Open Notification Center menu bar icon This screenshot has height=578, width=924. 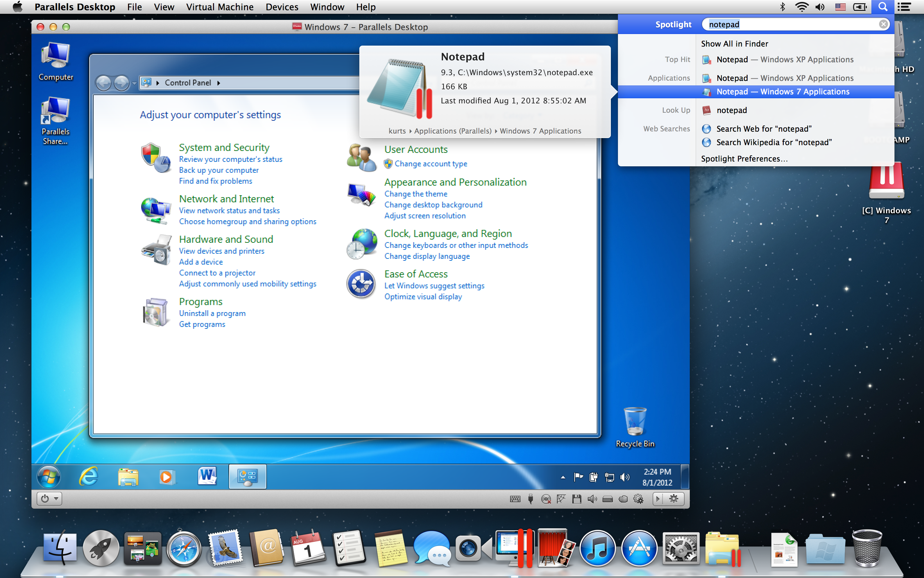tap(904, 7)
